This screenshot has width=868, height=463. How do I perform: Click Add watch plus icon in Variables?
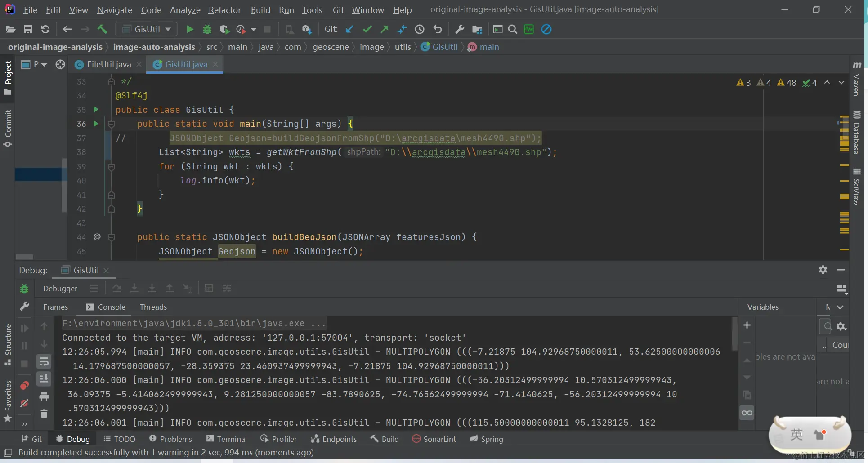point(747,325)
